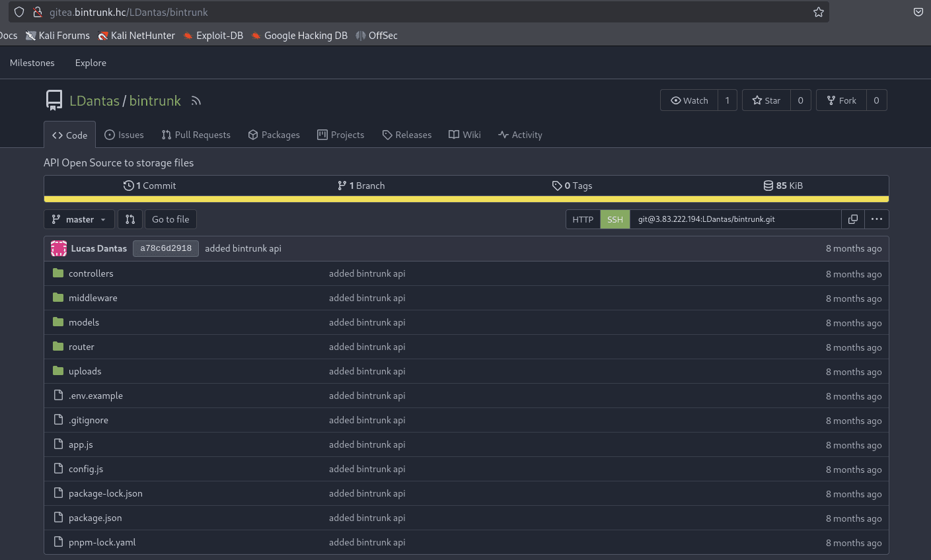Click Lucas Dantas's commit avatar
The width and height of the screenshot is (931, 560).
(x=58, y=248)
